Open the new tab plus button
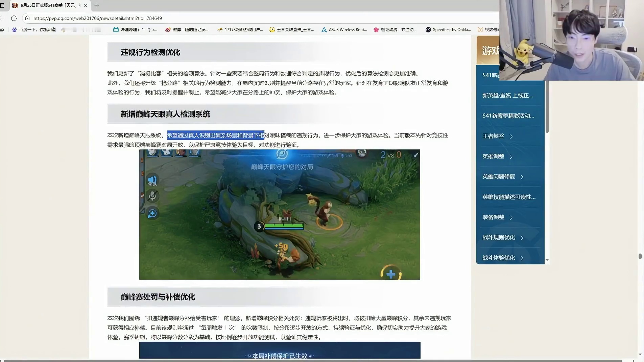644x362 pixels. point(97,5)
